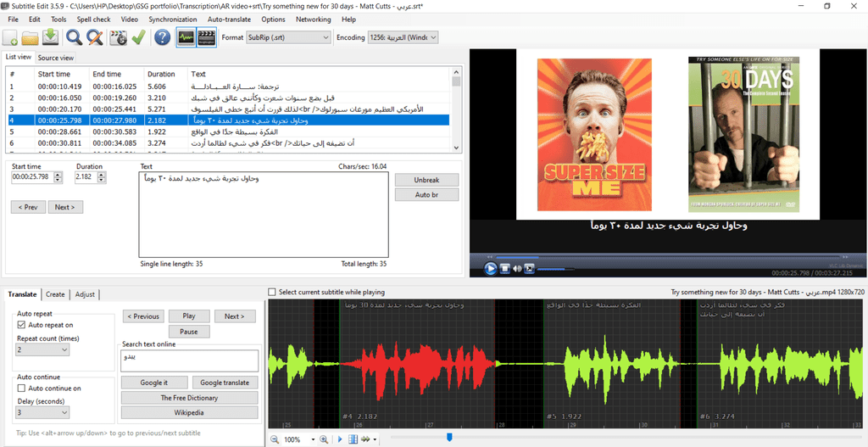Screen dimensions: 868x447
Task: Open the File menu
Action: [x=14, y=20]
